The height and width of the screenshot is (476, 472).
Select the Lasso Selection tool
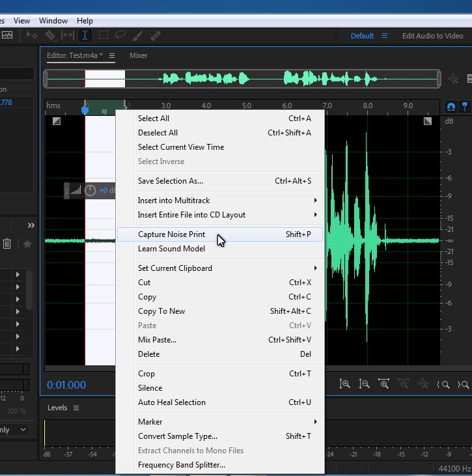coord(120,36)
